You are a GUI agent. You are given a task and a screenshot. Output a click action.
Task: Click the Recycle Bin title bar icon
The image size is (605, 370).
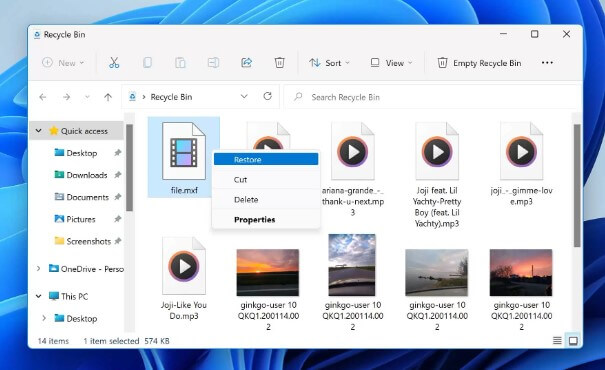point(37,35)
